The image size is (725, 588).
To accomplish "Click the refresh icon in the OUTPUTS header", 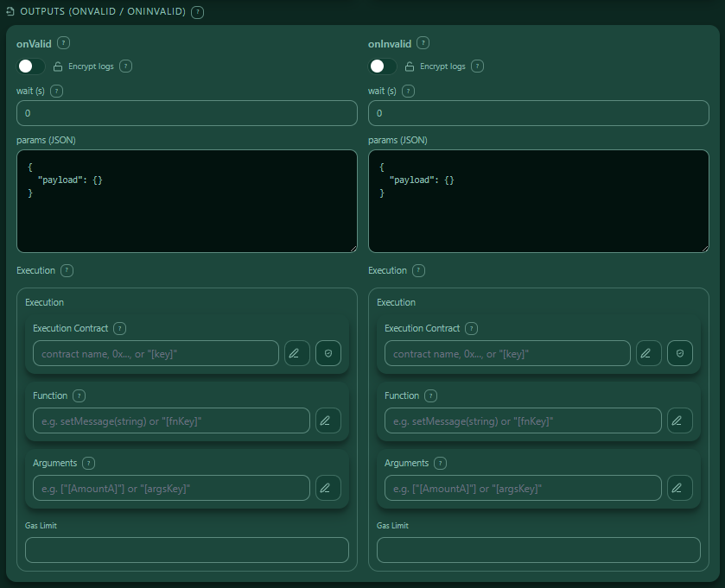I will tap(11, 12).
